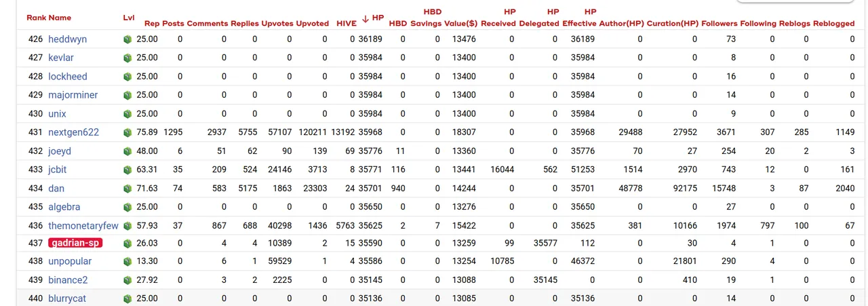Open the themonetaryfew profile link

pyautogui.click(x=83, y=226)
